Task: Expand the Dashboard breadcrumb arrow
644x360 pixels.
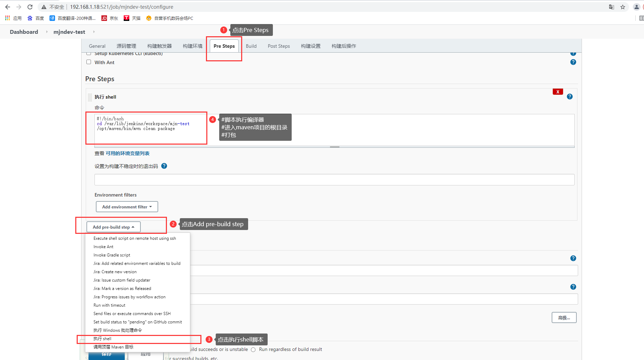Action: pos(47,32)
